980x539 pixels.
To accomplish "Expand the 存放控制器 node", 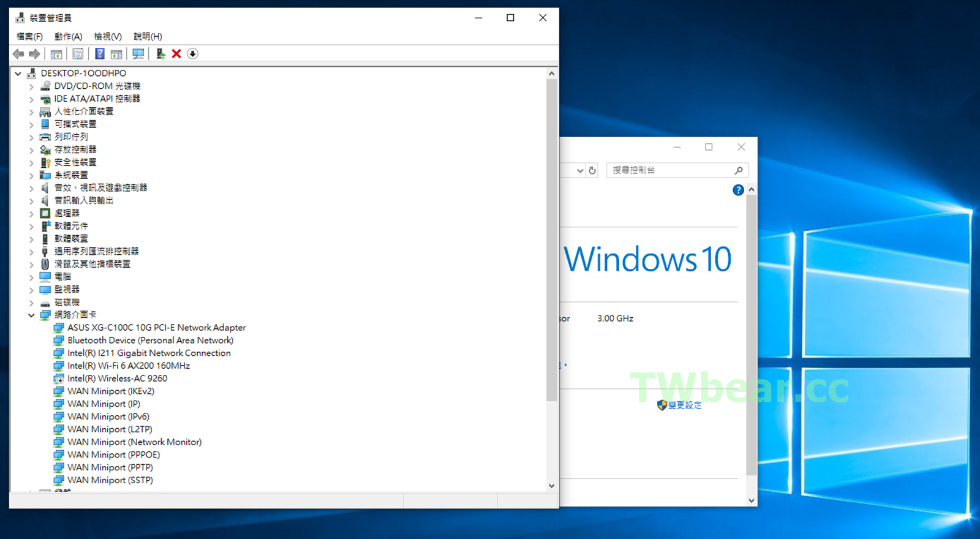I will (x=31, y=150).
